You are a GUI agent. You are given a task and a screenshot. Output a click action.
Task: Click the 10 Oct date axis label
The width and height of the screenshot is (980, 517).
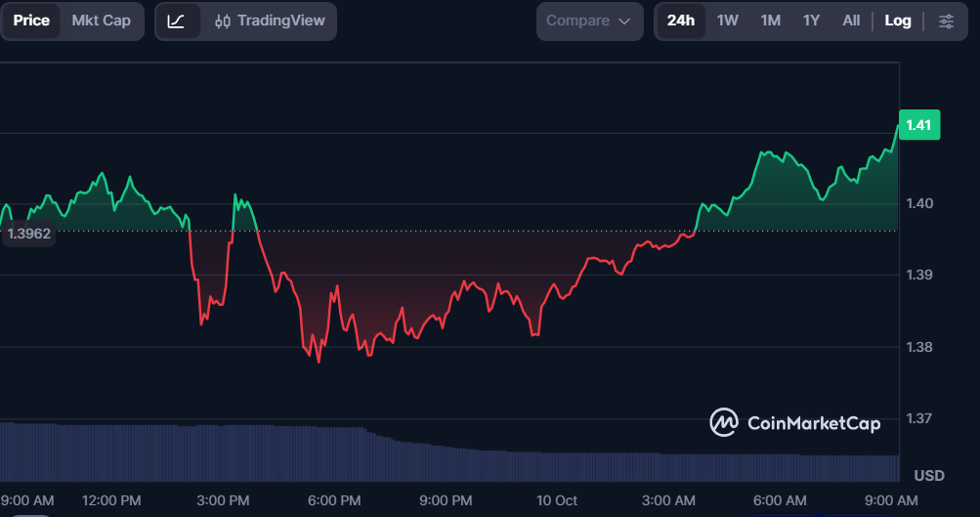pyautogui.click(x=557, y=500)
